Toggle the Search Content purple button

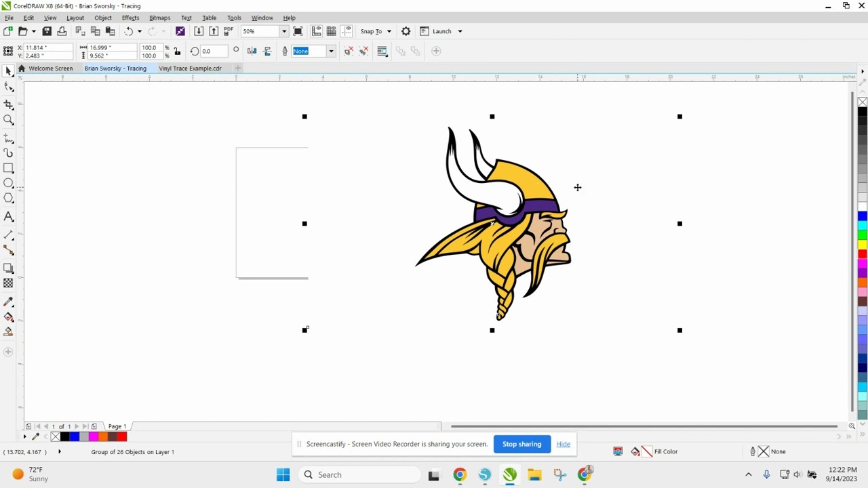(180, 31)
